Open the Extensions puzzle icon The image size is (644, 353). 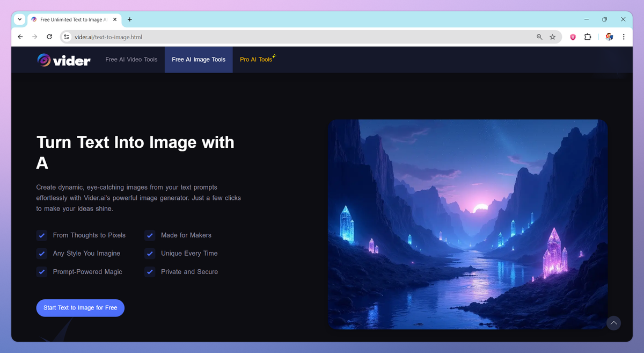click(x=588, y=37)
